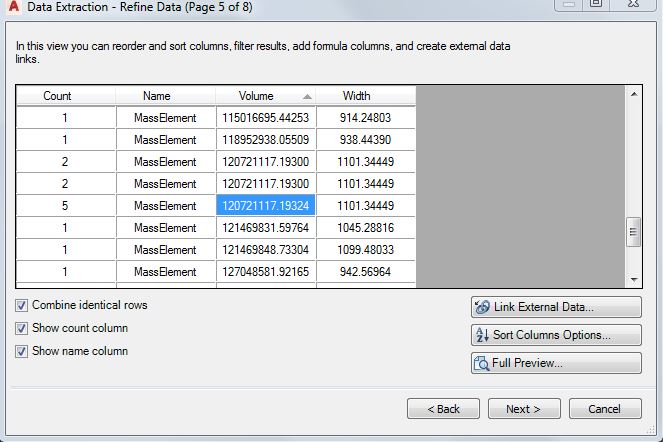Click the sort ascending arrow in Volume header
The image size is (663, 442).
pyautogui.click(x=307, y=97)
